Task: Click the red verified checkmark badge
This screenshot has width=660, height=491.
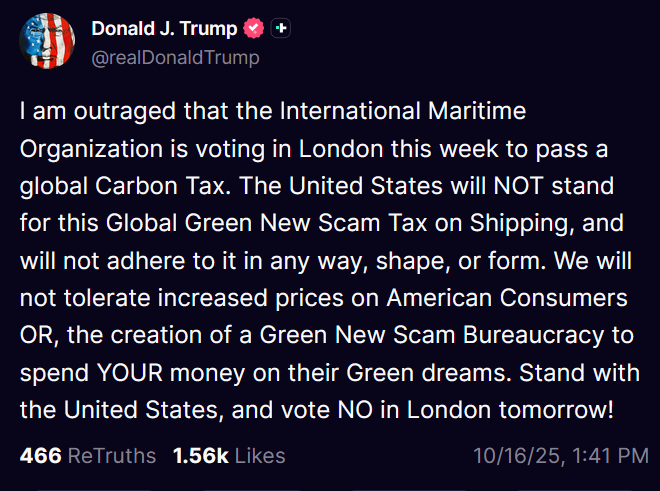Action: pos(255,30)
